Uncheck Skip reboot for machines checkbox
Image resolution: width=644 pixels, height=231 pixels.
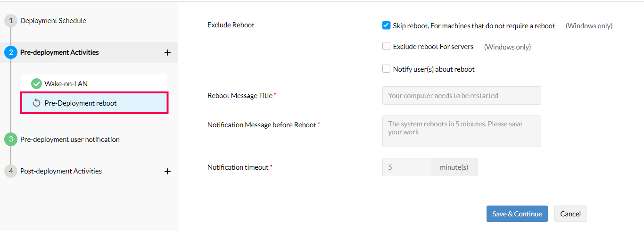[386, 25]
